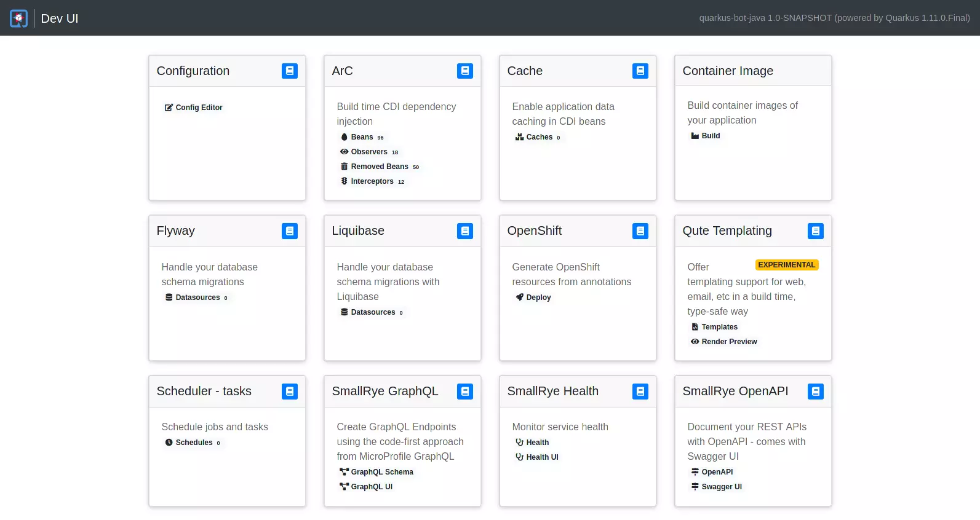This screenshot has width=980, height=520.
Task: Launch Swagger UI from SmallRye OpenAPI
Action: tap(721, 487)
